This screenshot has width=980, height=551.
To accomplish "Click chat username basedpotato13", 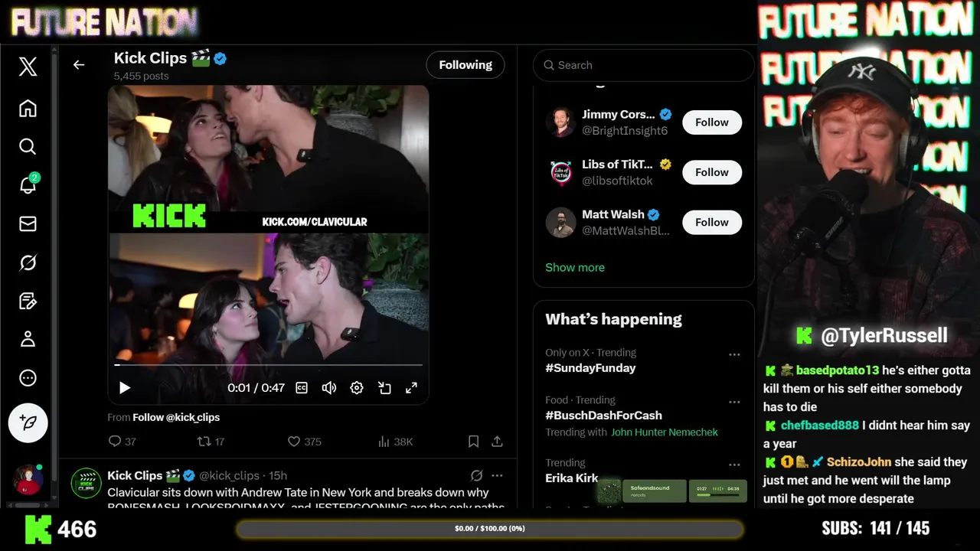I will tap(838, 370).
